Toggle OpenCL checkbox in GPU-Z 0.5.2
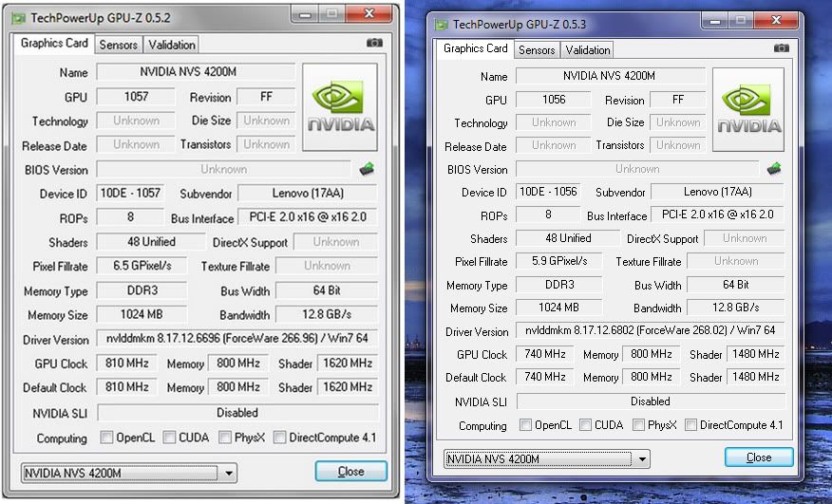This screenshot has height=504, width=832. click(x=106, y=438)
